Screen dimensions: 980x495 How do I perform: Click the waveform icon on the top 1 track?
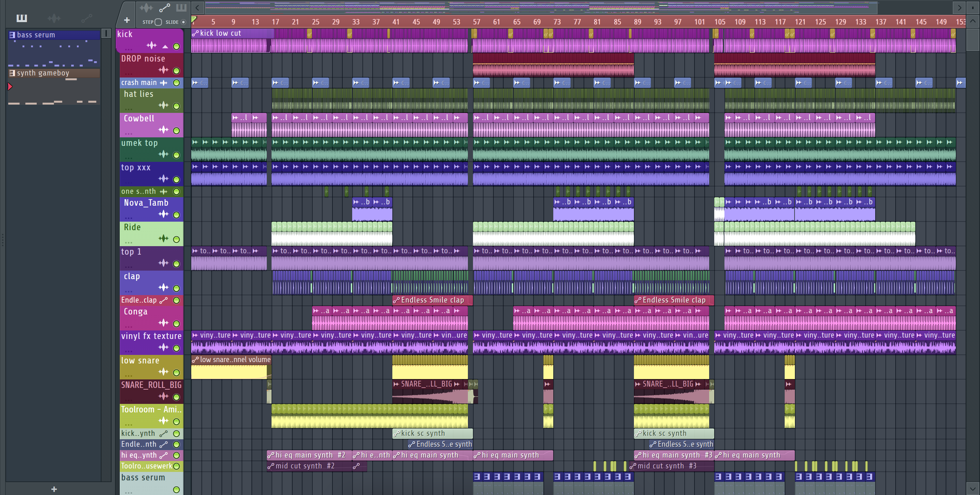coord(163,263)
